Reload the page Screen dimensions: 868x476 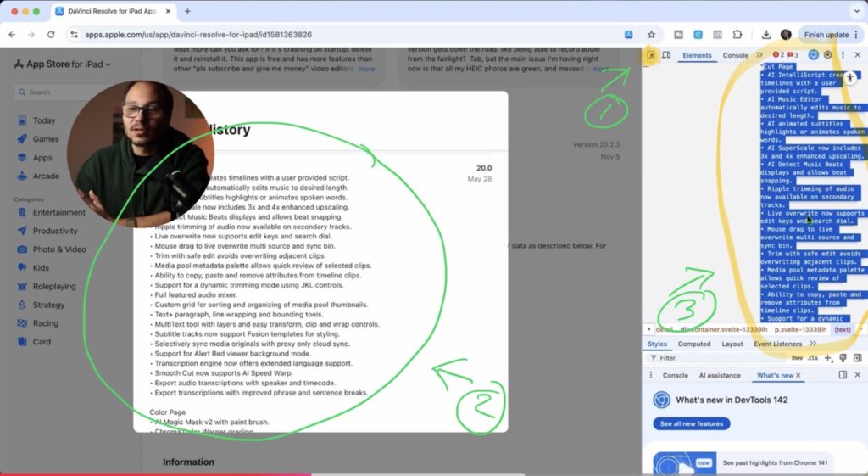tap(50, 34)
